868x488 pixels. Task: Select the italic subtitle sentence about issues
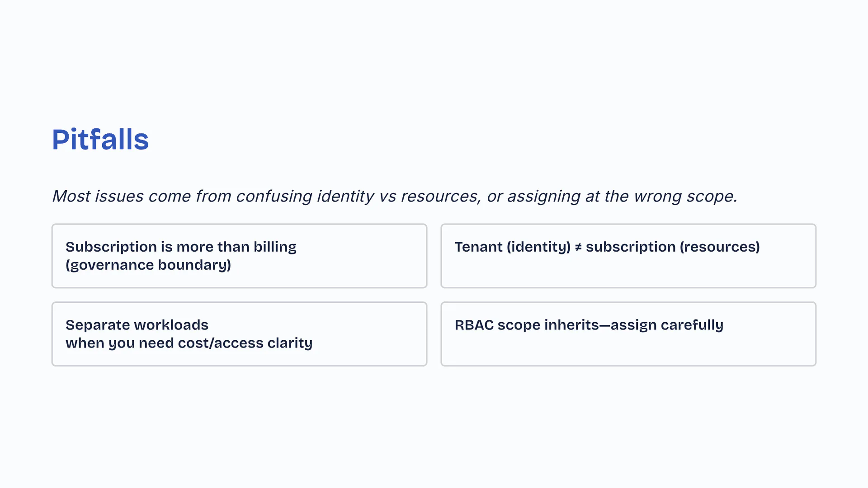[394, 196]
